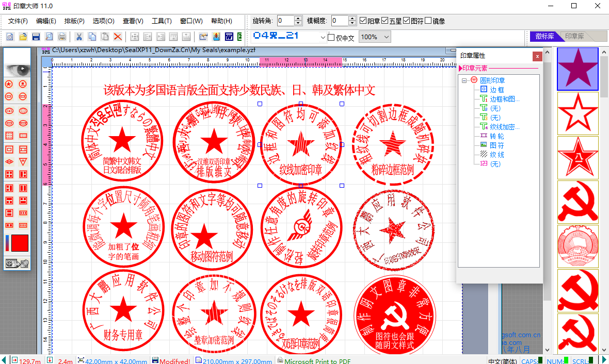Enable the 镜像 mirror checkbox
This screenshot has height=364, width=609.
click(428, 21)
